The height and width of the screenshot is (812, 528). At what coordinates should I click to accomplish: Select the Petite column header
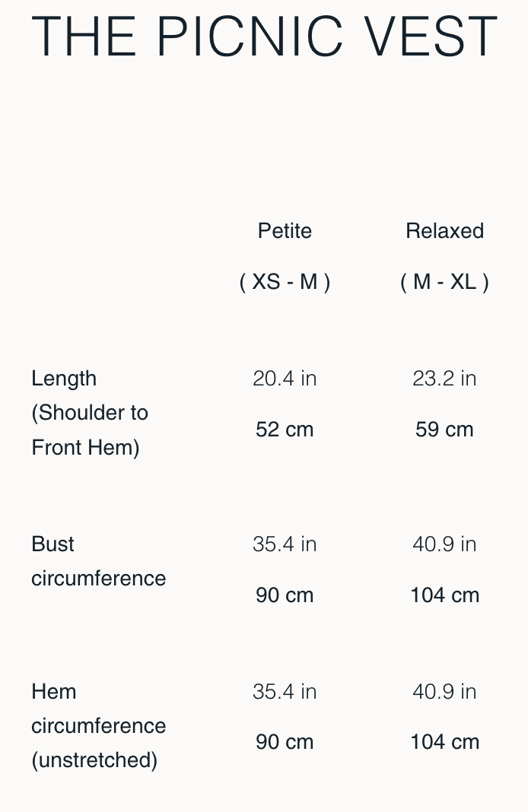285,231
